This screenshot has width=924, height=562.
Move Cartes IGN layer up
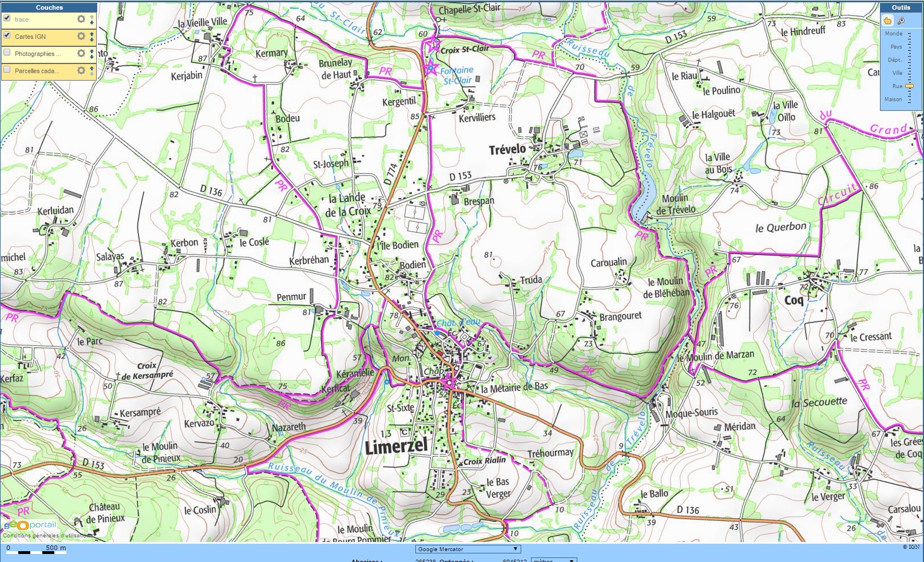[92, 34]
